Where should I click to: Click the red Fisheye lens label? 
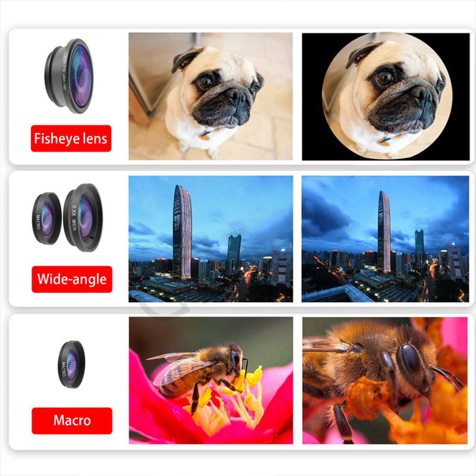pos(71,139)
